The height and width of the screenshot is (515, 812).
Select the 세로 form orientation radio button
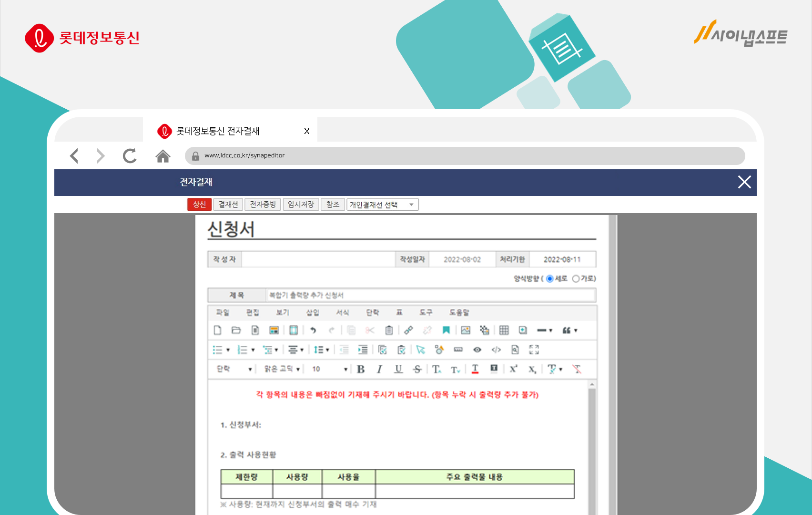point(550,278)
